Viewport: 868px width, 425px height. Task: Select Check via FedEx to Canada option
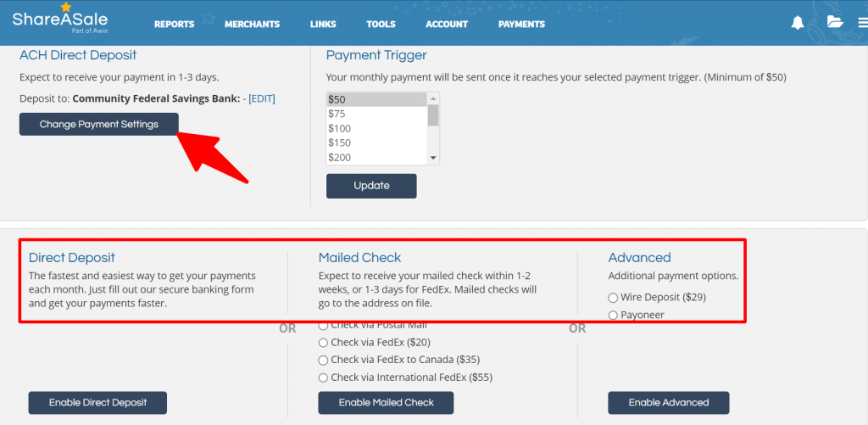click(x=323, y=361)
